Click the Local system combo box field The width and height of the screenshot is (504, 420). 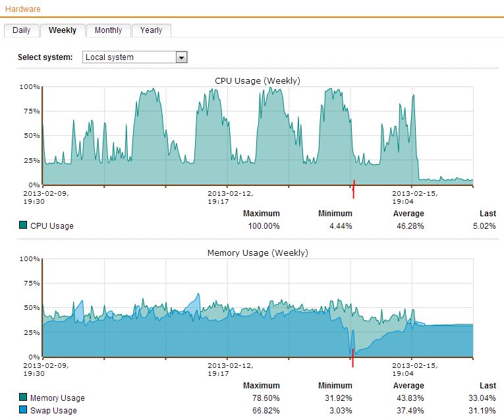pos(129,57)
